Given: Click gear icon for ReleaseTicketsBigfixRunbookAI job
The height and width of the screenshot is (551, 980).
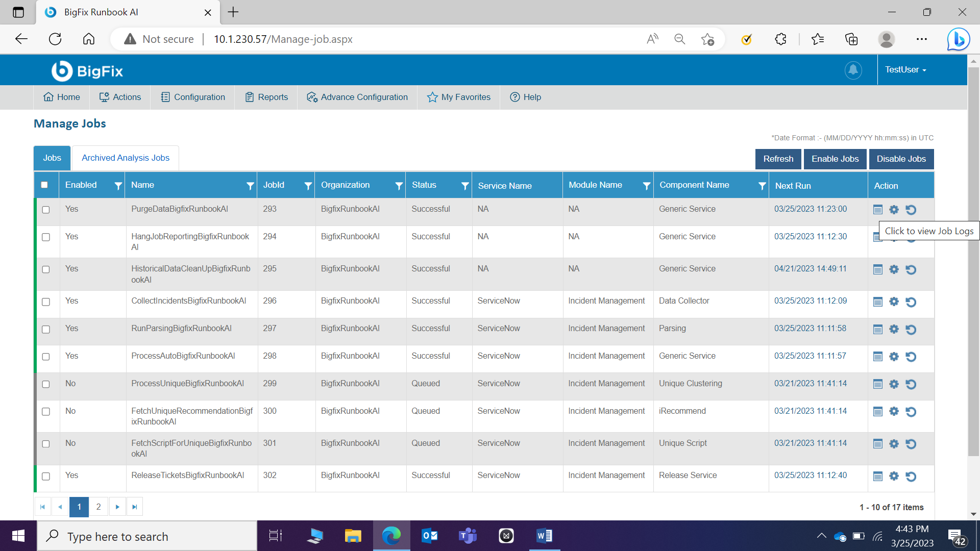Looking at the screenshot, I should [x=894, y=476].
